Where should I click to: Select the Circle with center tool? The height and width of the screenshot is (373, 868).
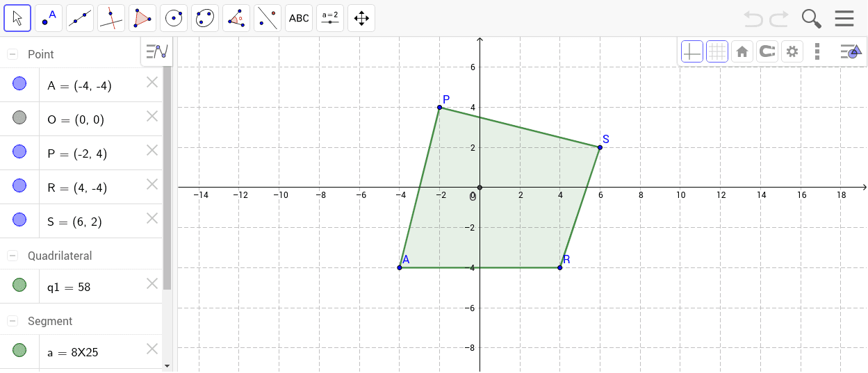click(x=174, y=18)
